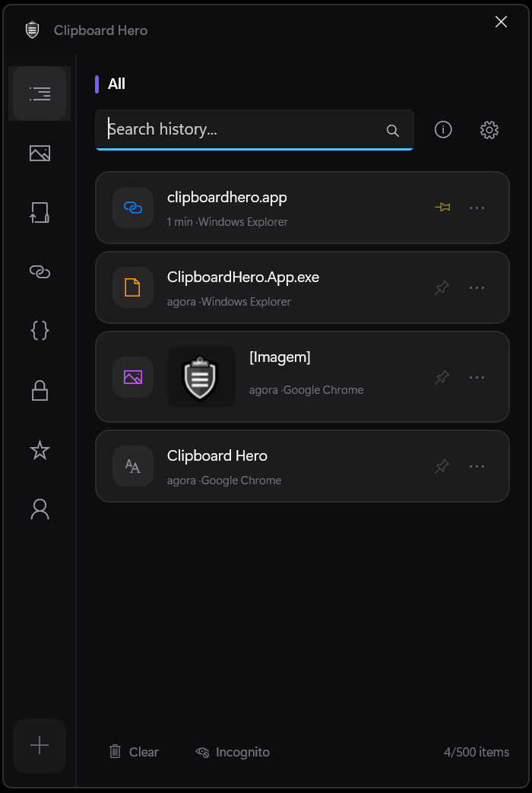Open more options for [Imagem] entry
532x793 pixels.
[x=477, y=377]
